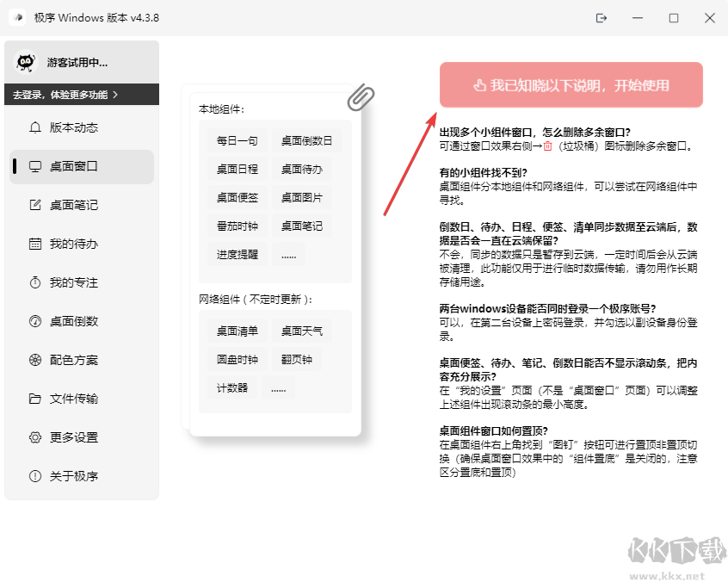Click the share/export icon in the title bar
Image resolution: width=728 pixels, height=582 pixels.
601,17
